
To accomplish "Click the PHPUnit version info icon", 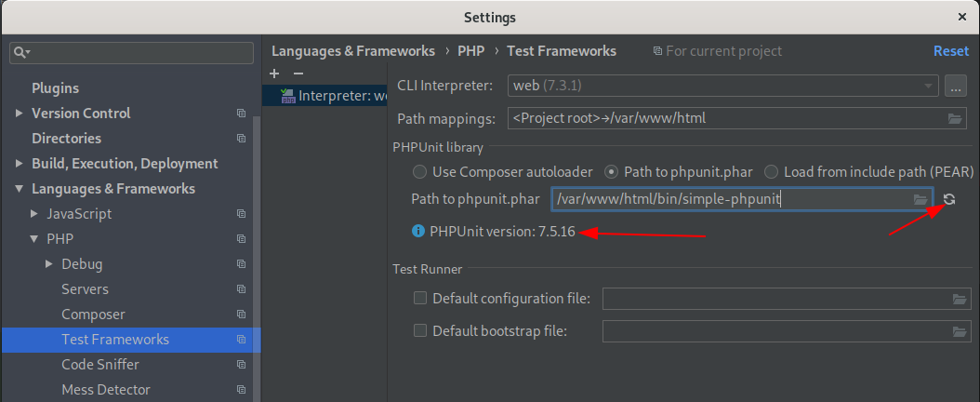I will coord(418,232).
